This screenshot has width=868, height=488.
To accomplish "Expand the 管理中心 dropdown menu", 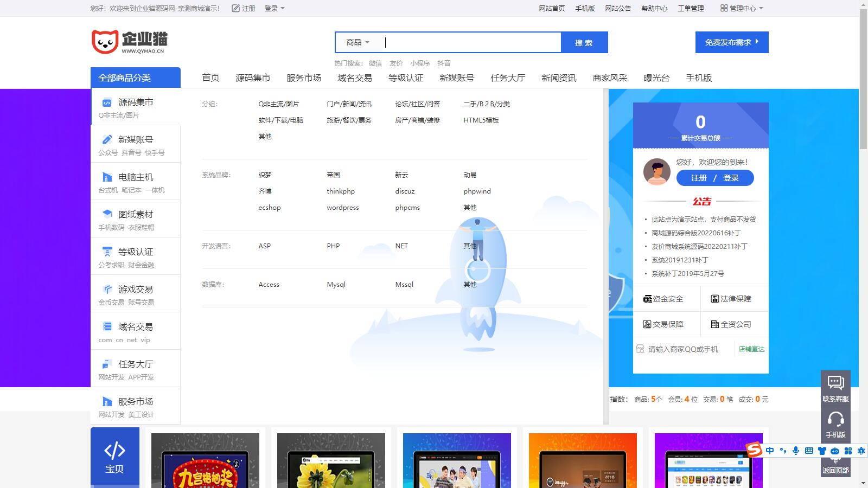I will click(x=742, y=9).
